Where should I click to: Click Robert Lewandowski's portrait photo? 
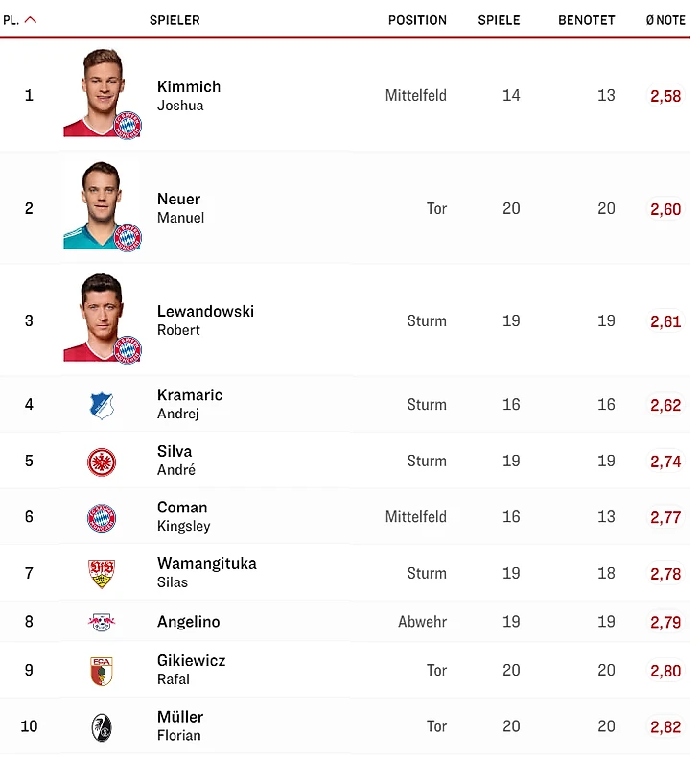tap(101, 318)
